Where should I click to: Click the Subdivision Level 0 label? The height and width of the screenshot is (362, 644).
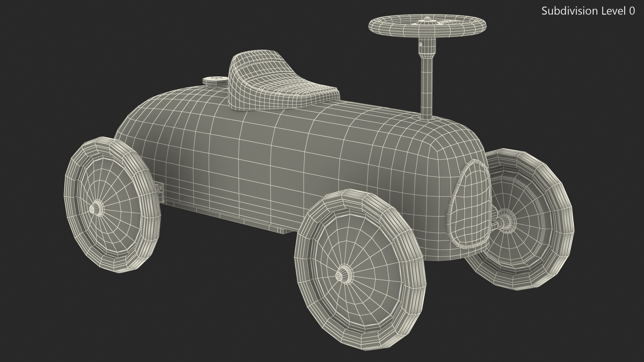(588, 11)
